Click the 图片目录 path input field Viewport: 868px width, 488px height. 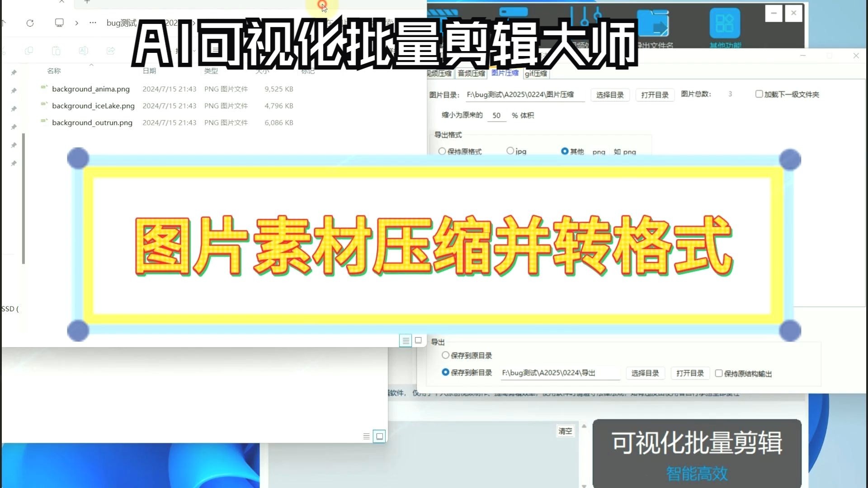click(525, 95)
